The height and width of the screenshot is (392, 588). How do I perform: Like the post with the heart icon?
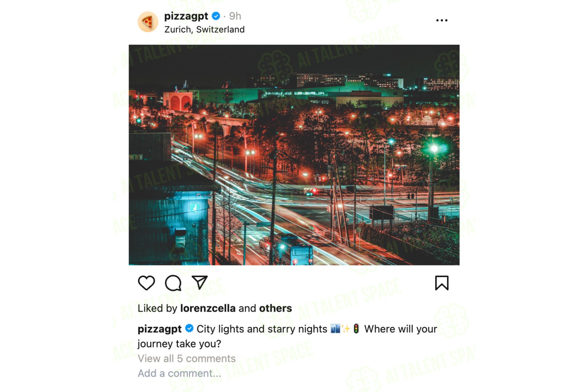(x=147, y=283)
